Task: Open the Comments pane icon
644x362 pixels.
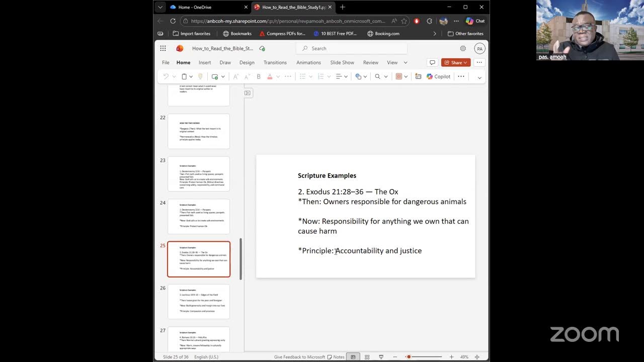Action: click(x=432, y=62)
